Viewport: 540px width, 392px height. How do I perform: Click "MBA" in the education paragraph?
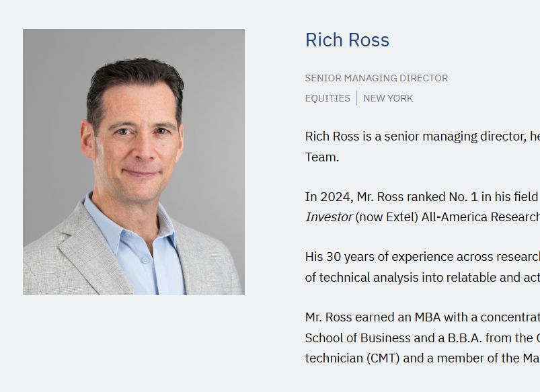(x=428, y=317)
